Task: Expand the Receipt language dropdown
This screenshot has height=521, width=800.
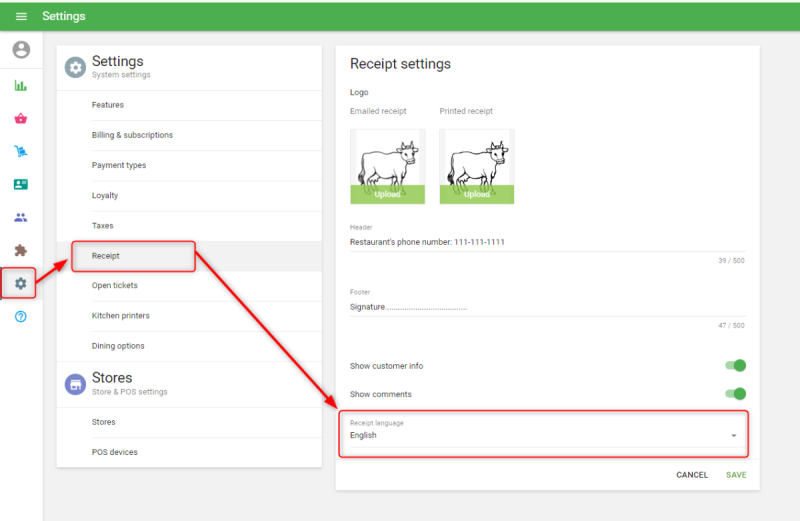Action: pos(543,435)
